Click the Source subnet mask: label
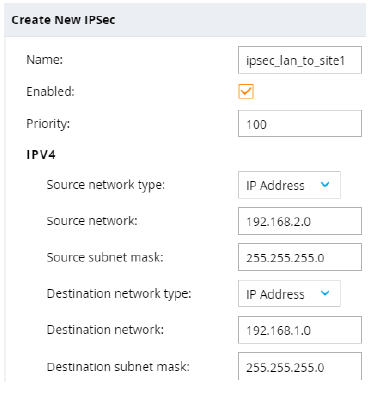The height and width of the screenshot is (393, 371). (105, 257)
